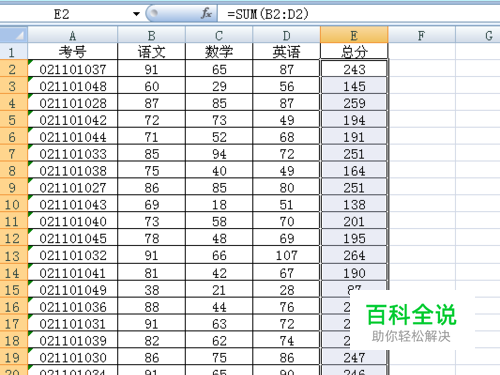Screen dimensions: 500x375
Task: Select row 2 header
Action: tap(13, 69)
